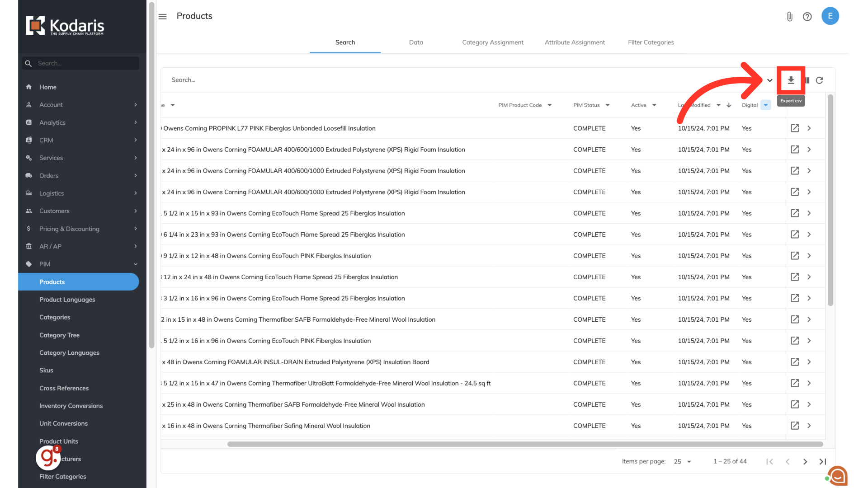The image size is (868, 488).
Task: Open Category Tree in sidebar
Action: coord(59,335)
